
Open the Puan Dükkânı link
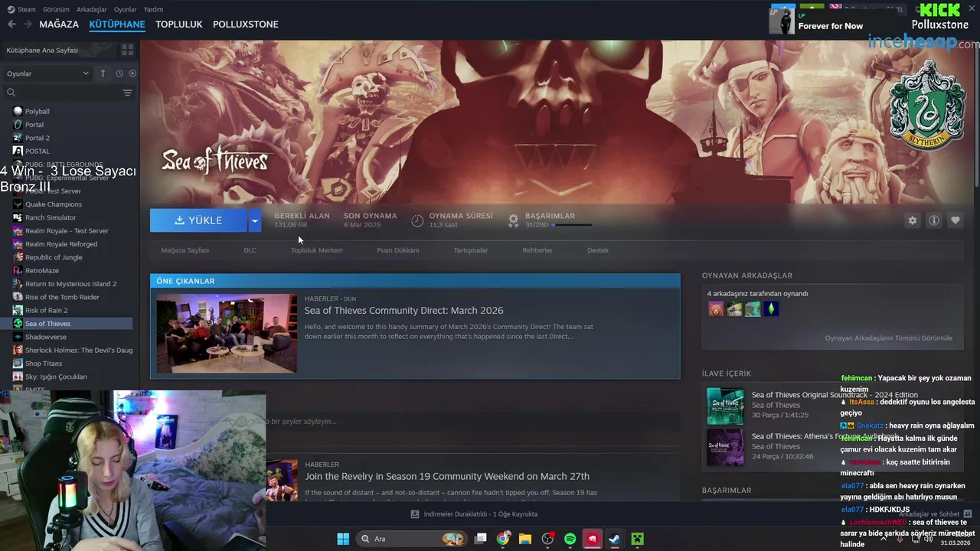point(398,250)
